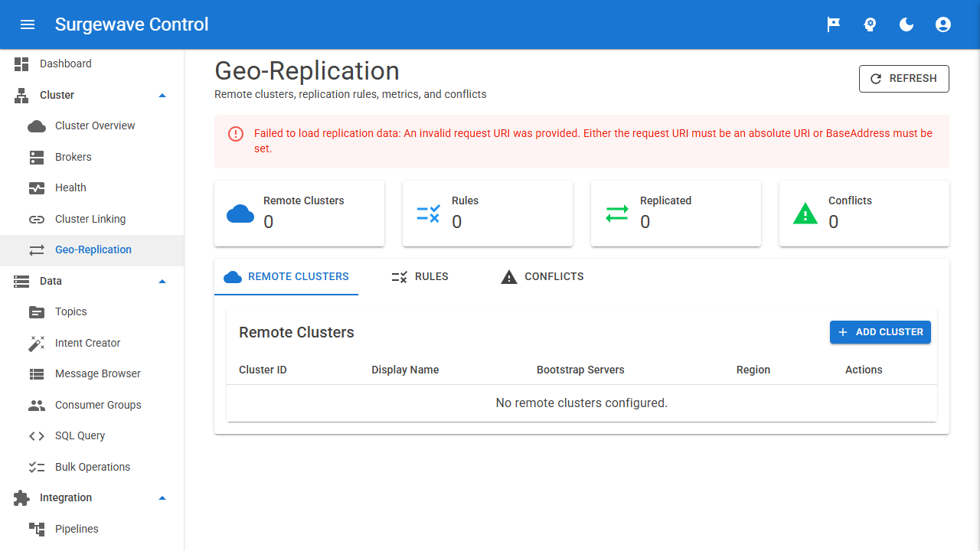Navigate to Cluster Linking
Screen dimensions: 980x551
[92, 219]
